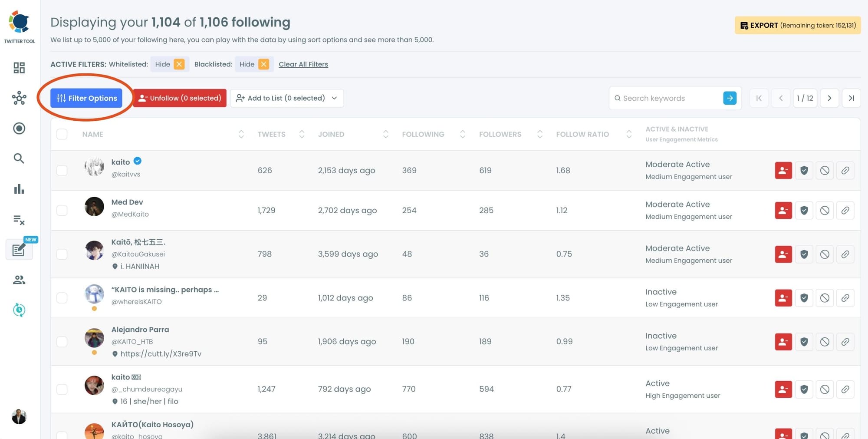Expand the Add to List dropdown
Screen dimensions: 868x439
[x=287, y=98]
